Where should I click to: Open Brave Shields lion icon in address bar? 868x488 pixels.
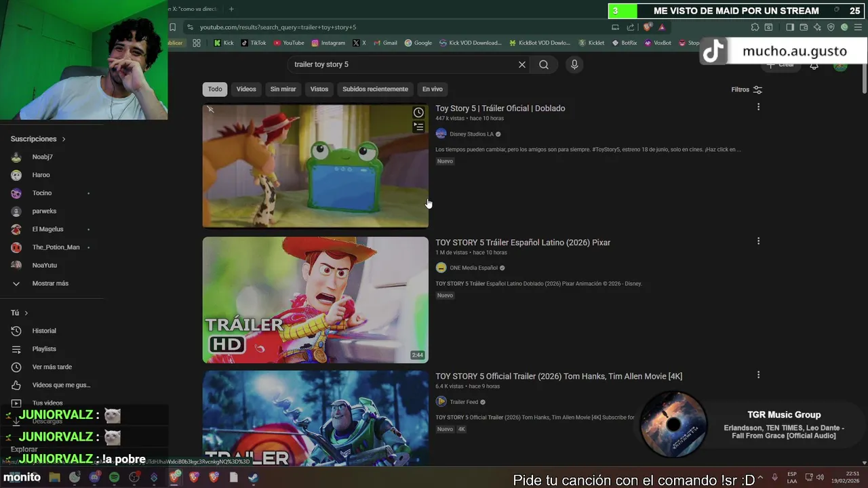coord(648,27)
